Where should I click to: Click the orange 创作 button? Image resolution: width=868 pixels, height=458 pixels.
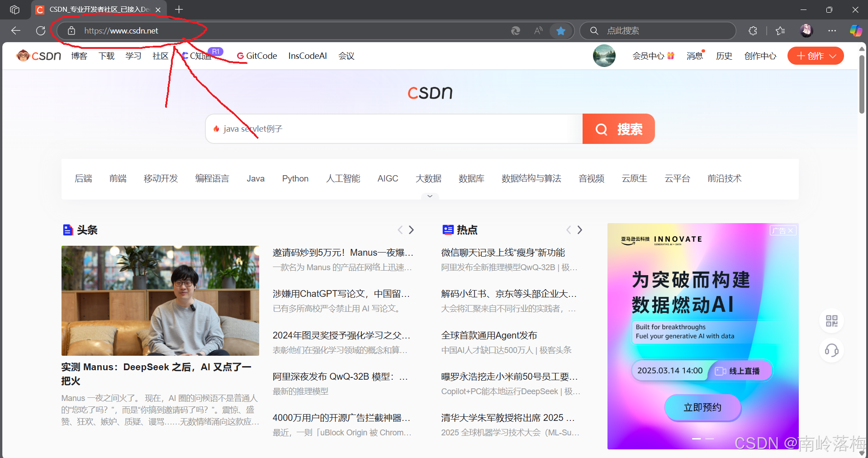[x=816, y=56]
